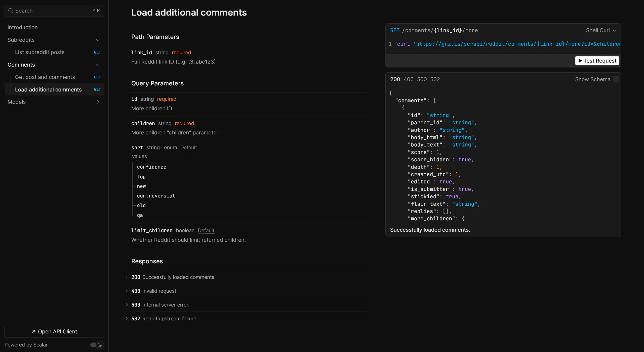
Task: Expand the Models section chevron
Action: [x=98, y=102]
